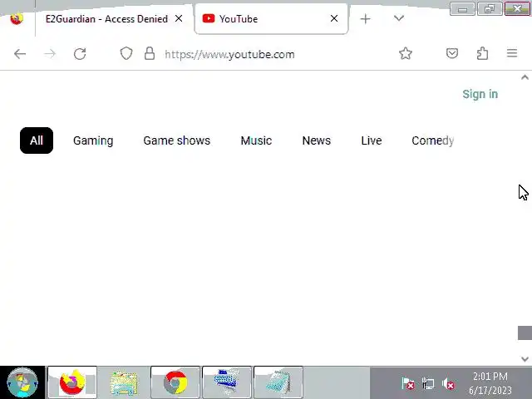Open the blue keyboard taskbar icon

(227, 382)
